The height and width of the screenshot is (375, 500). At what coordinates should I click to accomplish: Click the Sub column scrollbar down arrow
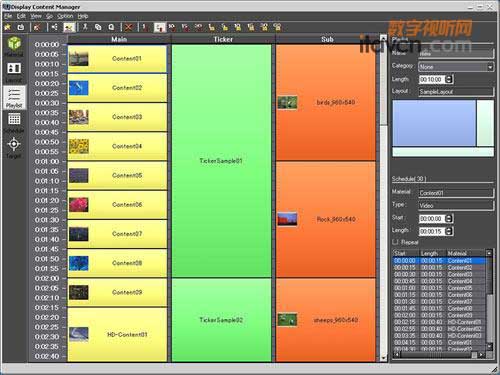tap(383, 358)
